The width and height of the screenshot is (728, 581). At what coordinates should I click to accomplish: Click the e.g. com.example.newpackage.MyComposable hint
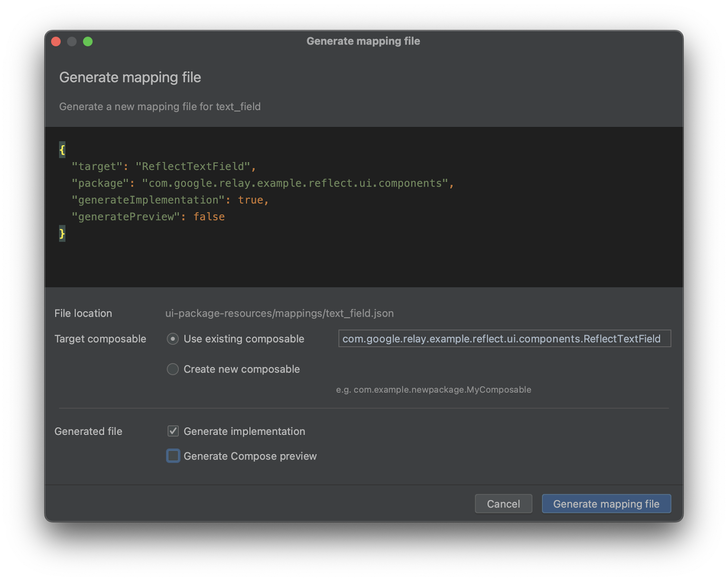tap(434, 389)
